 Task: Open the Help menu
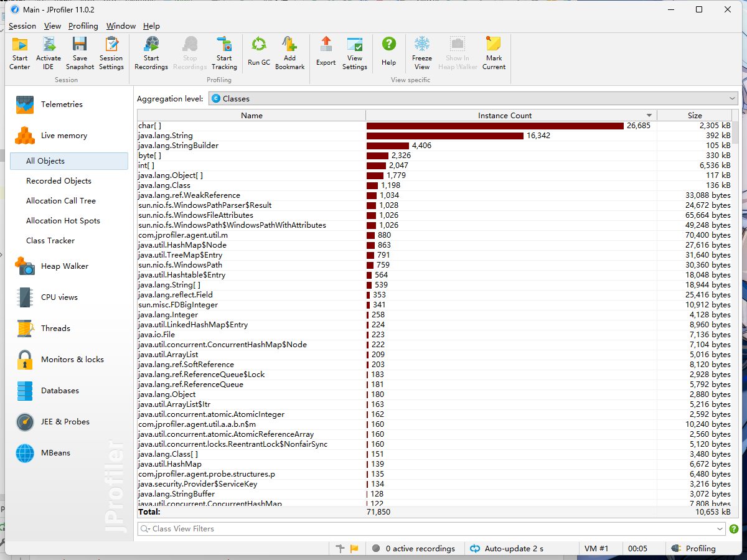coord(151,26)
